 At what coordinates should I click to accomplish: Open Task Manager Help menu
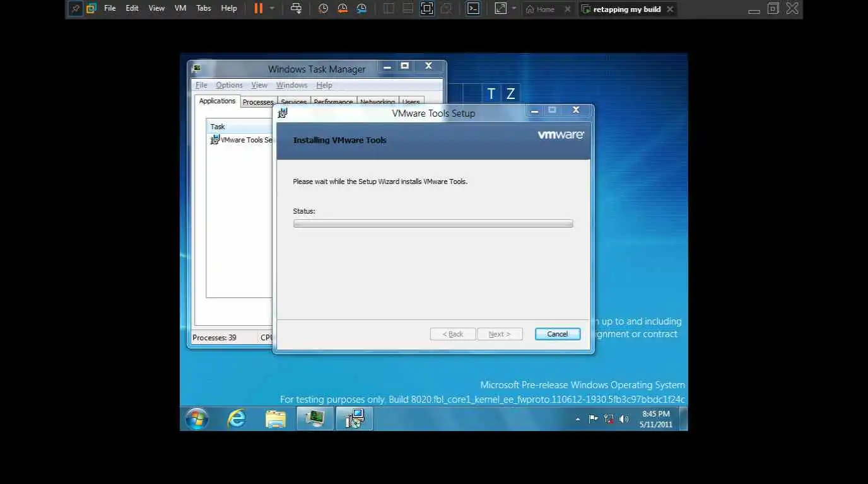point(324,85)
